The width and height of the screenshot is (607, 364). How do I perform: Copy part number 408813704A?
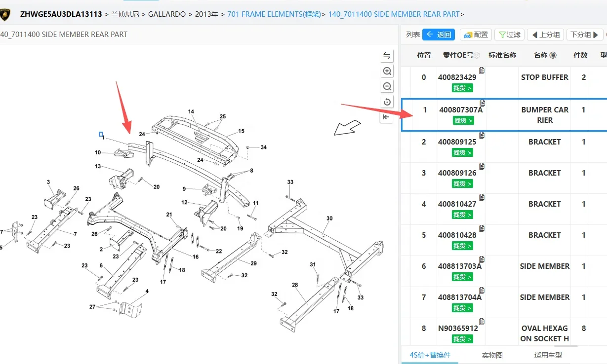[482, 291]
